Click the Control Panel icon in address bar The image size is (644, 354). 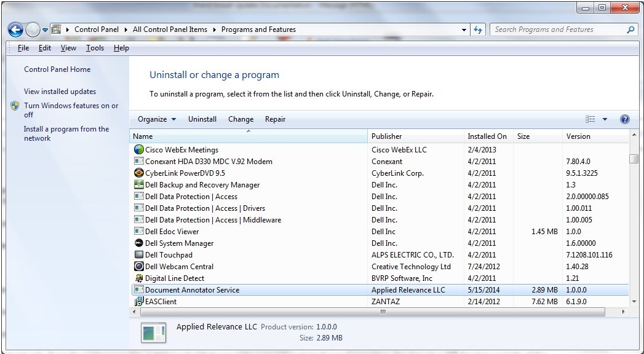click(56, 29)
